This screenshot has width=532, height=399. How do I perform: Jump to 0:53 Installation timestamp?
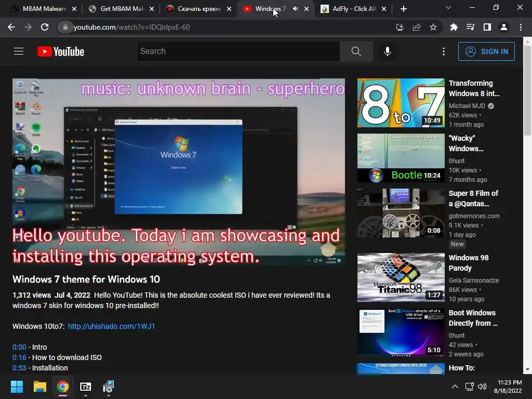tap(19, 368)
